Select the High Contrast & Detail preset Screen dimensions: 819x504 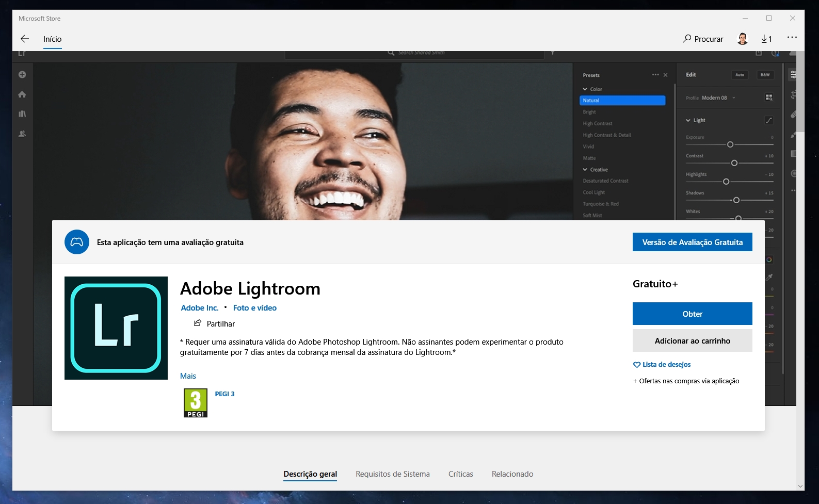[x=607, y=135]
